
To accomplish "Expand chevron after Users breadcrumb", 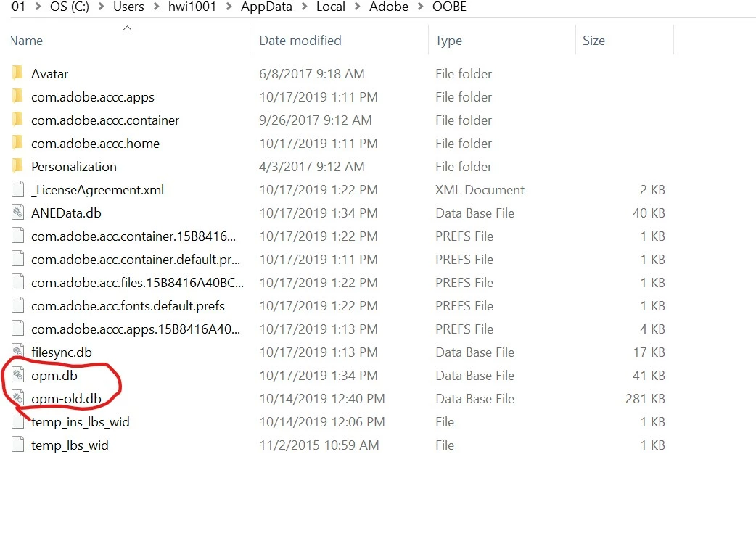I will tap(156, 7).
